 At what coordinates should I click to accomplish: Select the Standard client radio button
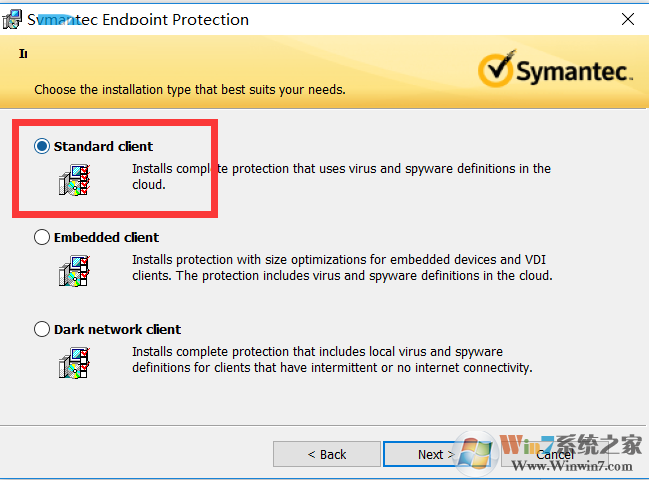coord(42,146)
